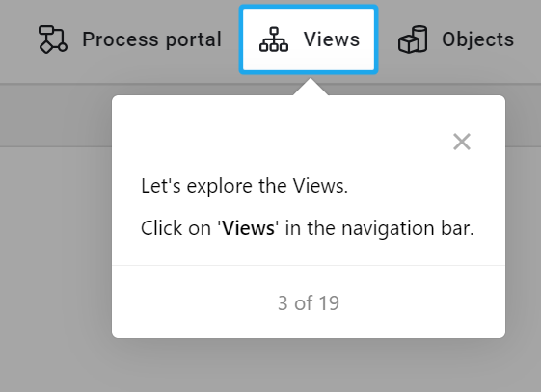Click the Process portal flowchart icon
The image size is (541, 392).
click(53, 39)
